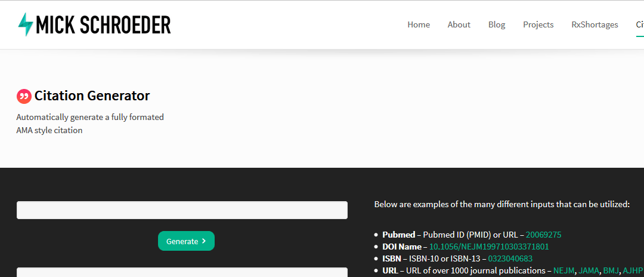The image size is (644, 277).
Task: Use the example Pubmed ID 20069275 link
Action: 543,235
